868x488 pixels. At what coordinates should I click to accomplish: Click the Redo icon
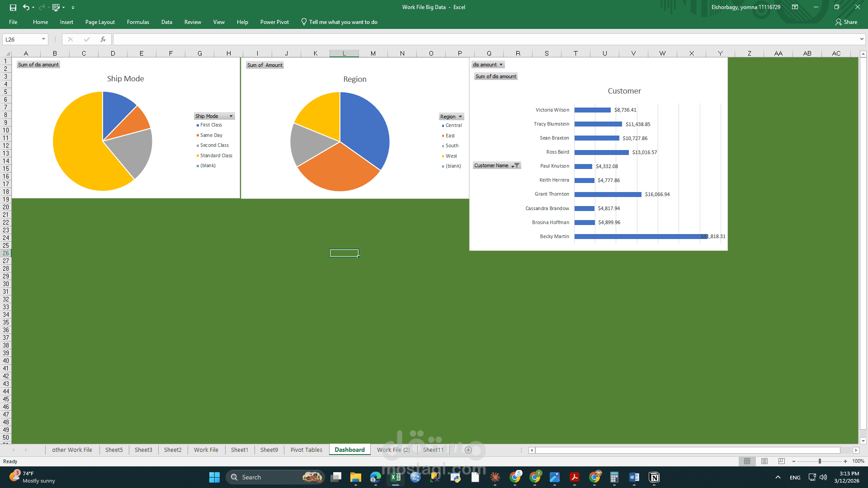click(42, 7)
